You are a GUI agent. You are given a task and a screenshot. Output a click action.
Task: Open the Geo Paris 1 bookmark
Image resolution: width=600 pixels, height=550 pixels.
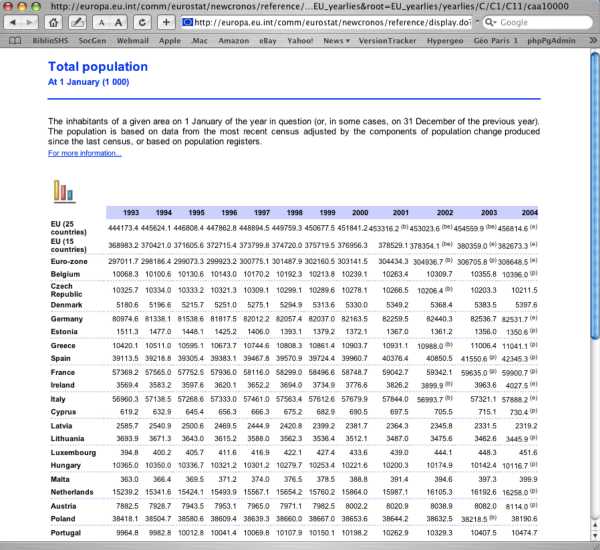click(x=496, y=41)
